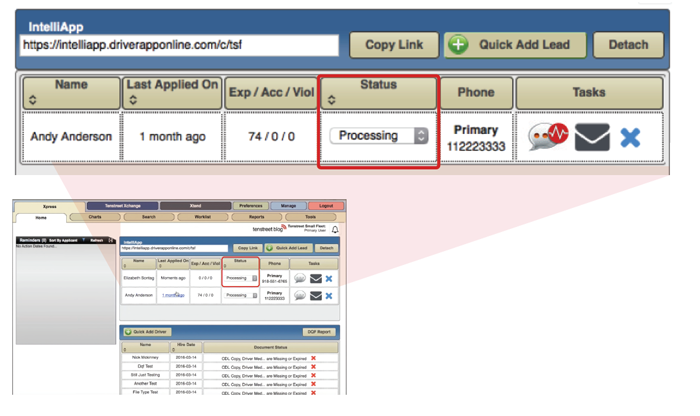Click blue X icon in enlarged Andy Anderson row
The height and width of the screenshot is (416, 700).
(x=630, y=137)
